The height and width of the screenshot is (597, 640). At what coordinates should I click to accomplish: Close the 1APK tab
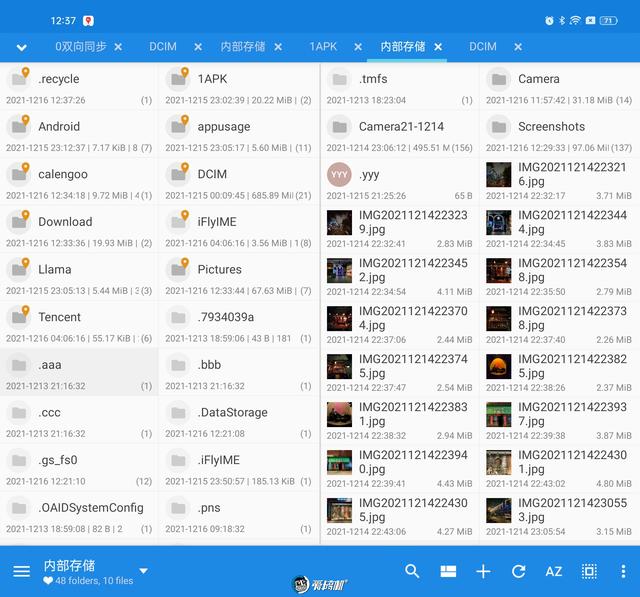click(358, 47)
